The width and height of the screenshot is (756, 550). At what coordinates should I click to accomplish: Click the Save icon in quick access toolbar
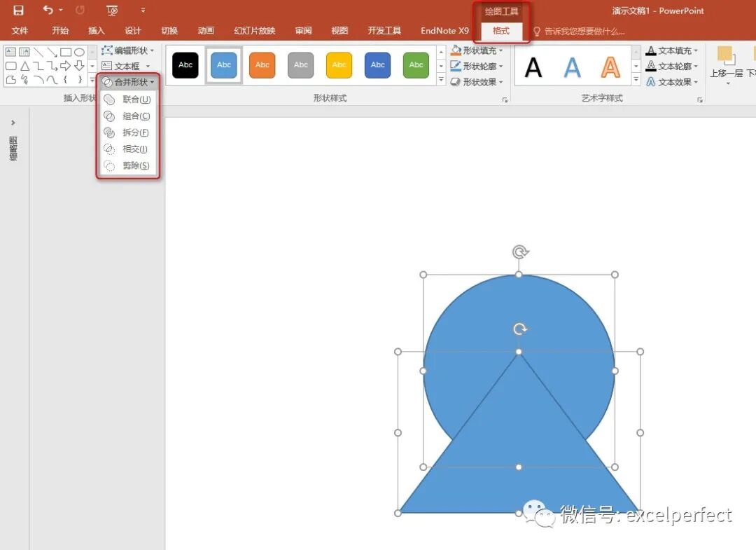coord(18,10)
